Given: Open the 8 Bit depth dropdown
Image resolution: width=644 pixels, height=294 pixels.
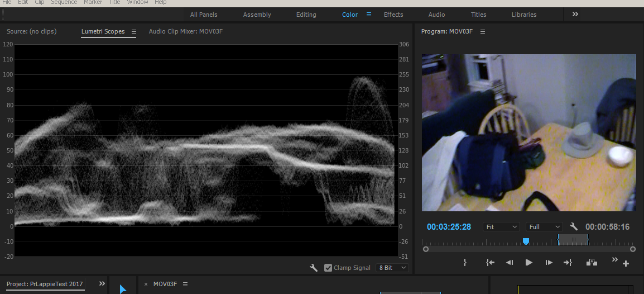Looking at the screenshot, I should [x=392, y=268].
